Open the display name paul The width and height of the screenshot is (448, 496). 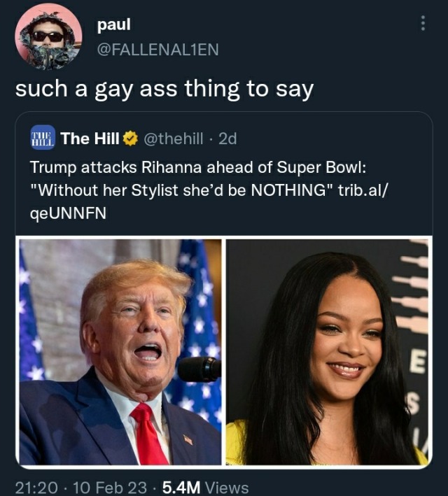pyautogui.click(x=113, y=24)
